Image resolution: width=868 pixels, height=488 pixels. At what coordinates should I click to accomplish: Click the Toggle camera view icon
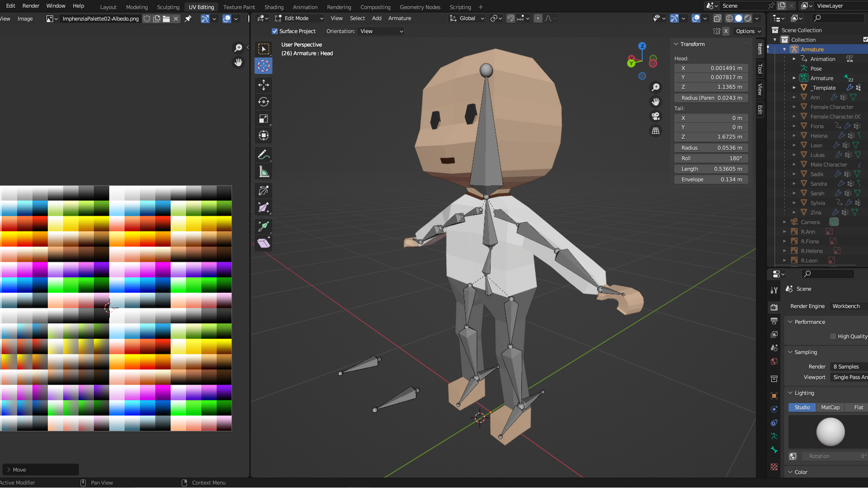click(655, 116)
